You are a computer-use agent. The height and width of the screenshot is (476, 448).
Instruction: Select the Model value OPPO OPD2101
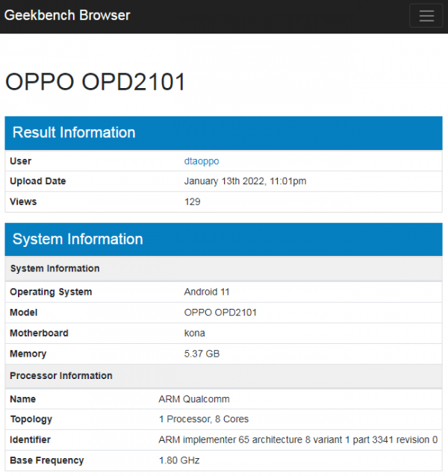(220, 313)
